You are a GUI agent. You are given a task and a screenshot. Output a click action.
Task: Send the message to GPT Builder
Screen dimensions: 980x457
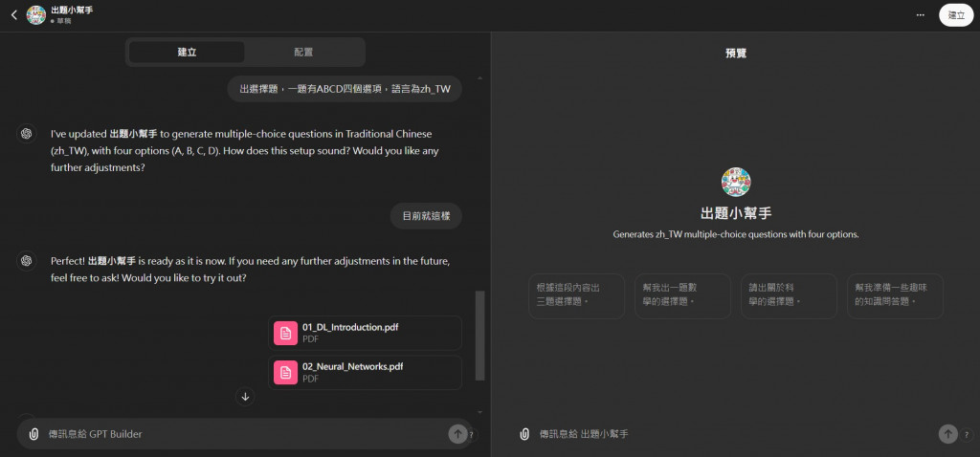(x=457, y=433)
